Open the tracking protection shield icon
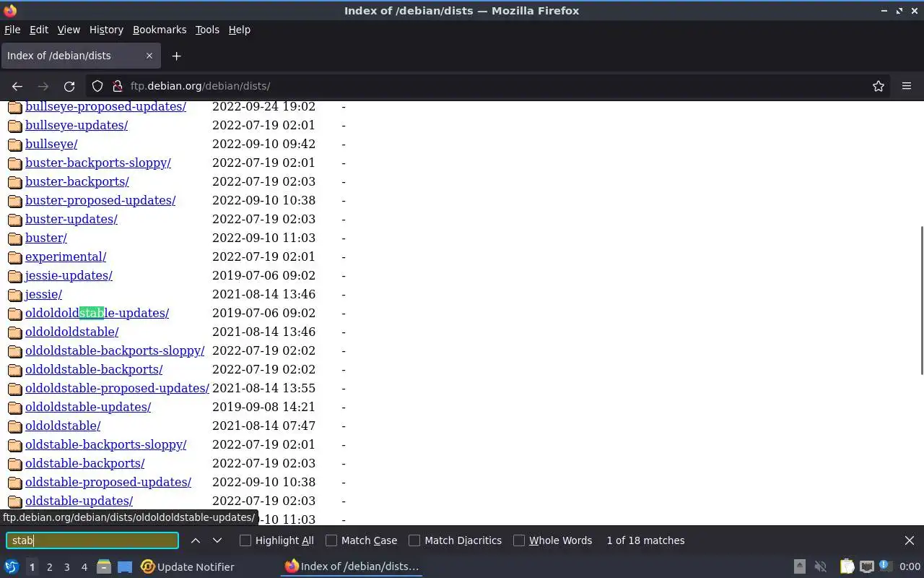This screenshot has height=578, width=924. coord(97,86)
